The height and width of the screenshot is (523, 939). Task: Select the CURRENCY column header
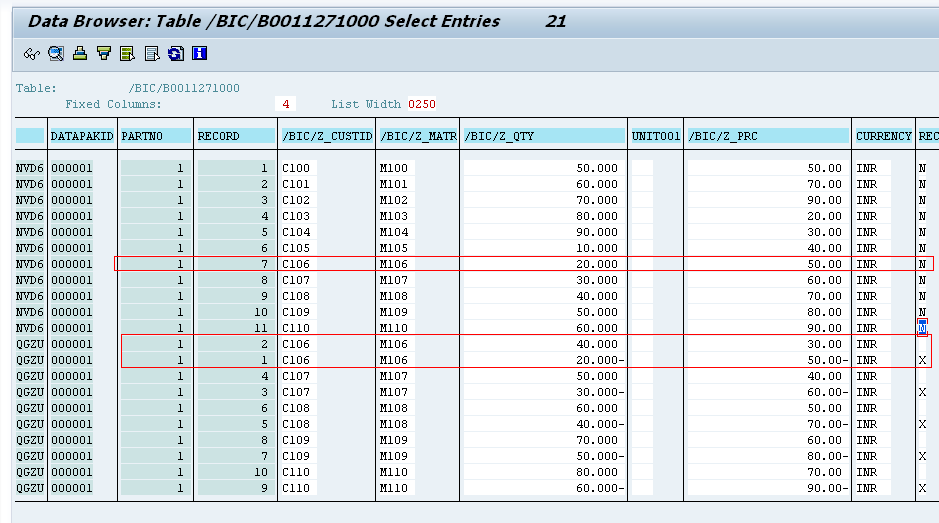[883, 136]
